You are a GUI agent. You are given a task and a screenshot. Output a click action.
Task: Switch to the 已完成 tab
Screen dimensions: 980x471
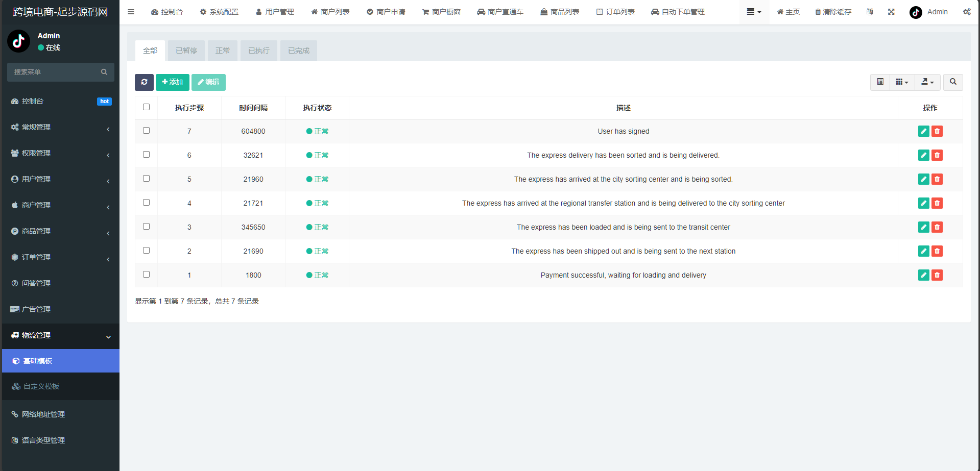point(299,51)
